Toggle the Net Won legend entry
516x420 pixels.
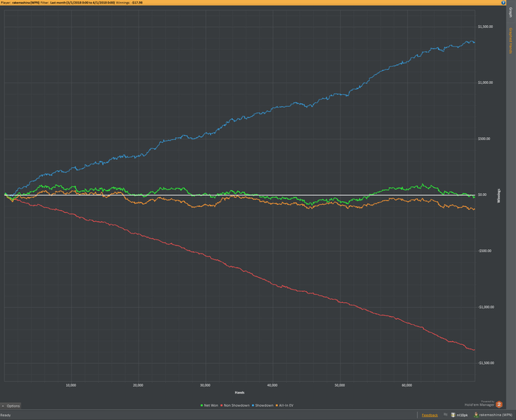[x=209, y=405]
